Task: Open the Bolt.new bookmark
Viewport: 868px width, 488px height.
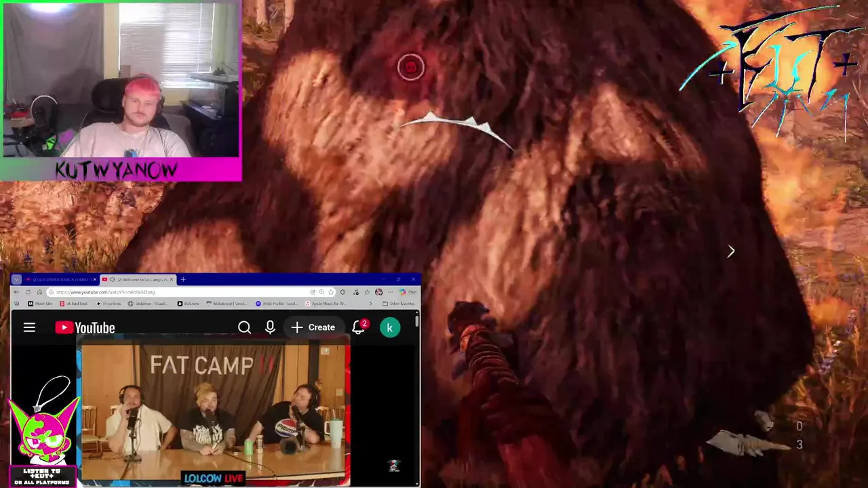Action: coord(189,304)
